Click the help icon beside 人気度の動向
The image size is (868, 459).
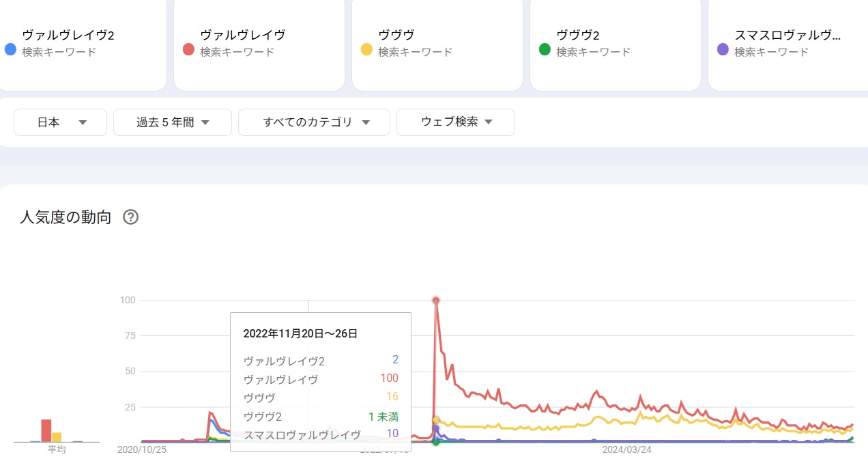pyautogui.click(x=130, y=217)
